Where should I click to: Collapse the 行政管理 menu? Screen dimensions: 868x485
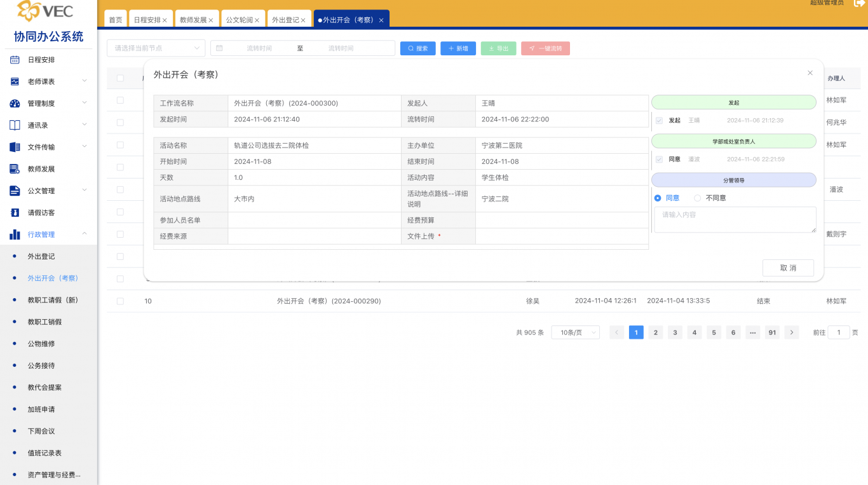[85, 235]
